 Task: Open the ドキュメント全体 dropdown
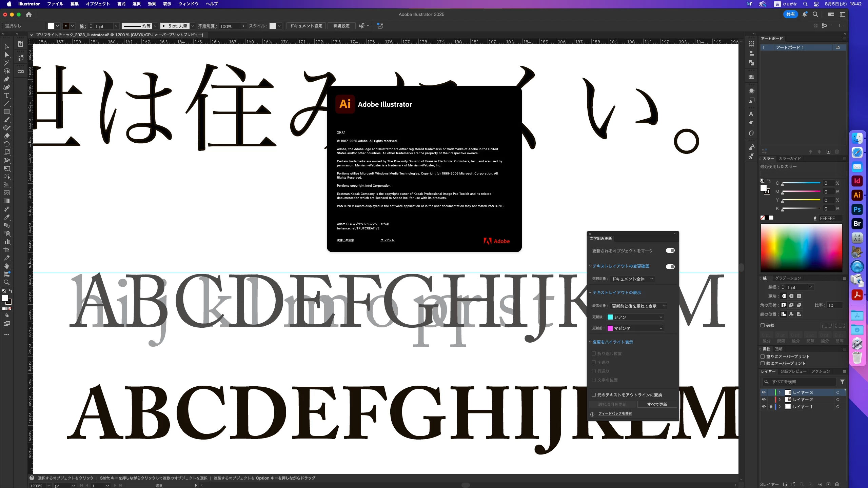pos(632,279)
